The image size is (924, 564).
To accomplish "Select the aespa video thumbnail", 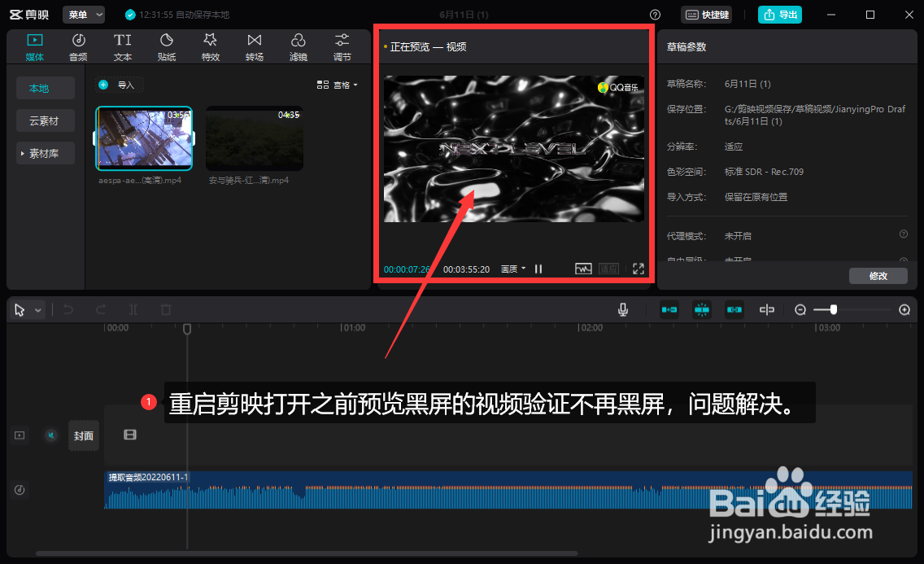I will click(145, 138).
